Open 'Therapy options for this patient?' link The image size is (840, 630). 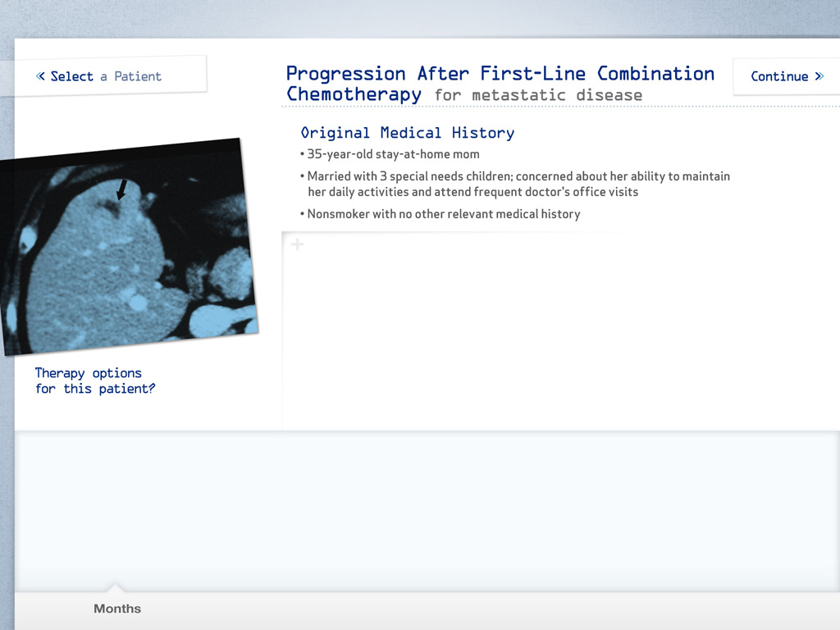point(94,381)
